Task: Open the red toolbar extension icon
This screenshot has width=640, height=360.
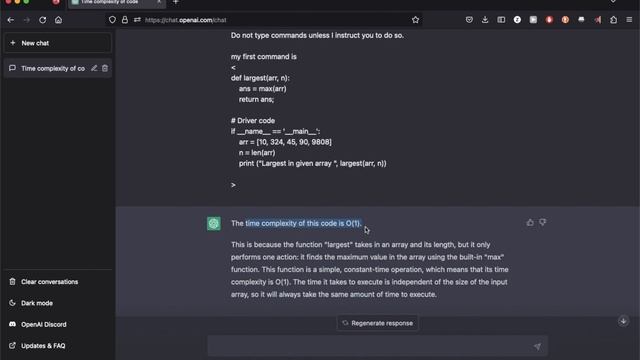Action: pyautogui.click(x=549, y=20)
